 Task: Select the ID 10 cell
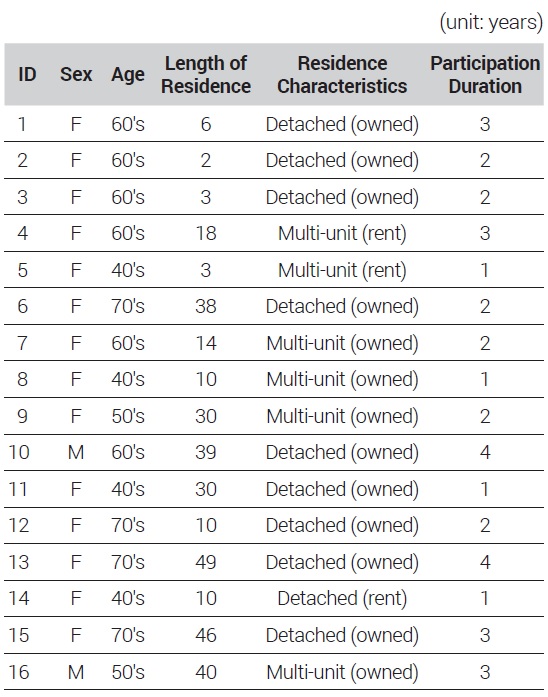pyautogui.click(x=19, y=453)
